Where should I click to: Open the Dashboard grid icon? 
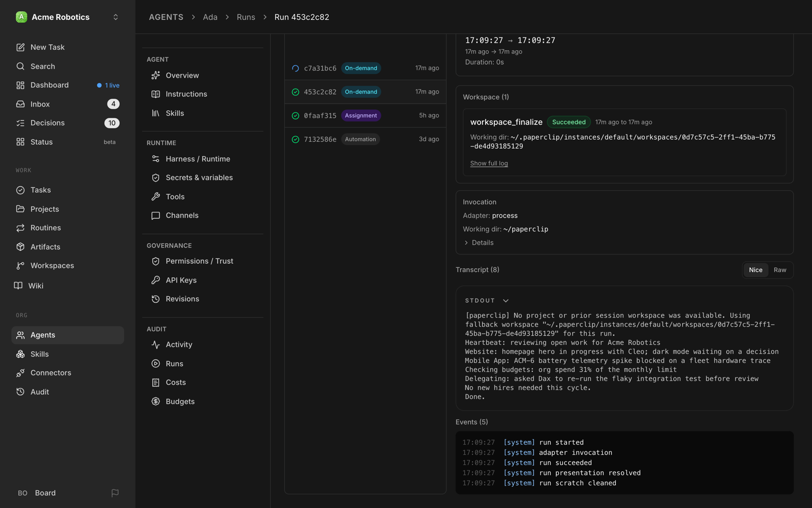click(x=20, y=85)
